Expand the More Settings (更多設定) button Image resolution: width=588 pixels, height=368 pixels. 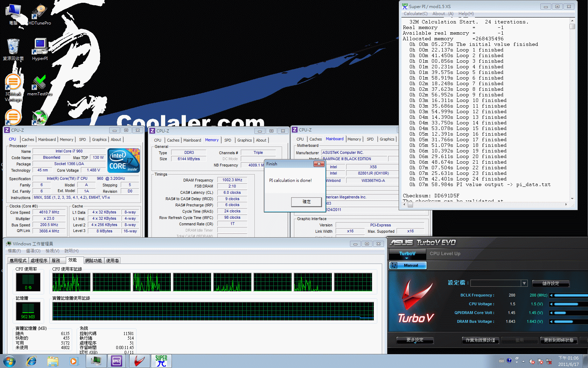click(x=415, y=340)
